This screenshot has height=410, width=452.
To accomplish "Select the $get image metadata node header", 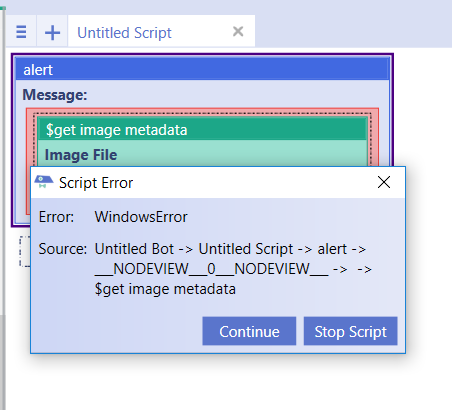I will click(x=202, y=130).
